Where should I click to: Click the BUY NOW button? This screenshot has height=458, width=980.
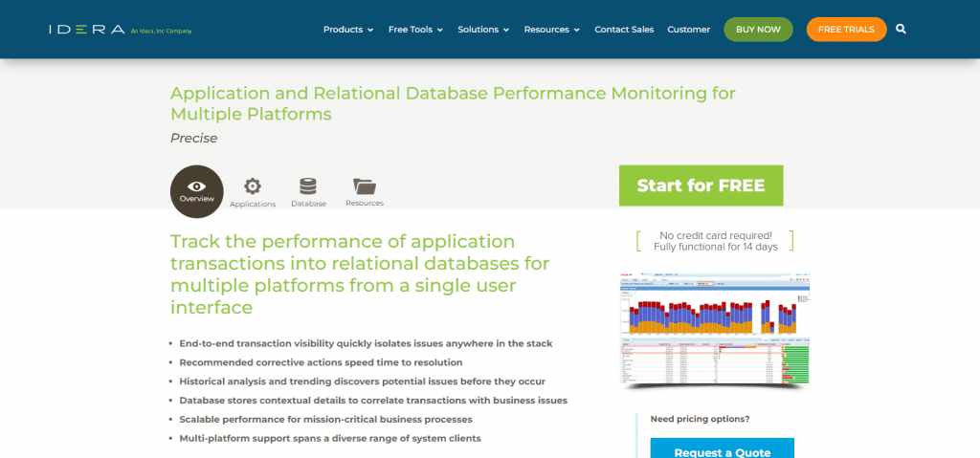point(758,30)
